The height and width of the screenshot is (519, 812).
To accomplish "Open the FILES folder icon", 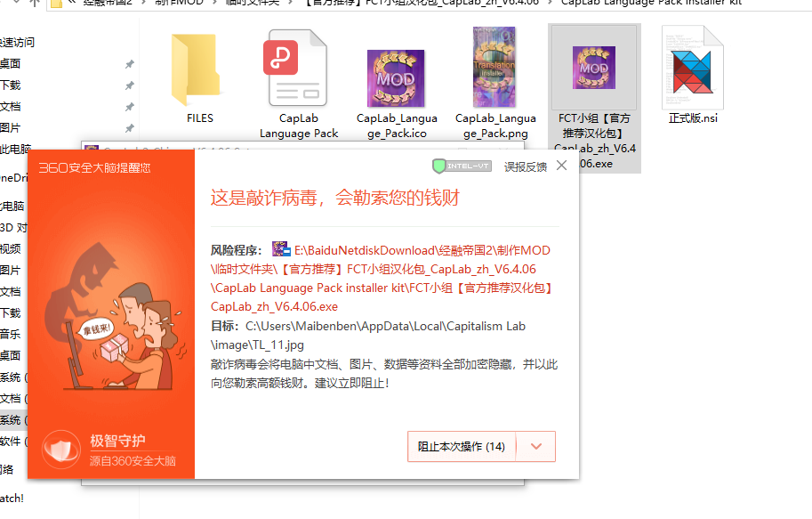I will click(x=196, y=69).
